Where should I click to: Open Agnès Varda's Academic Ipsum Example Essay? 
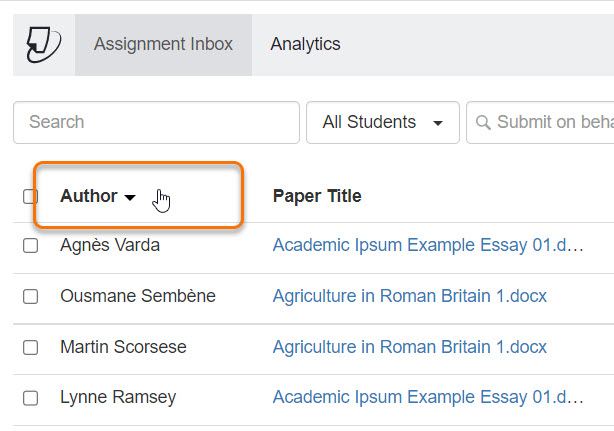point(427,245)
